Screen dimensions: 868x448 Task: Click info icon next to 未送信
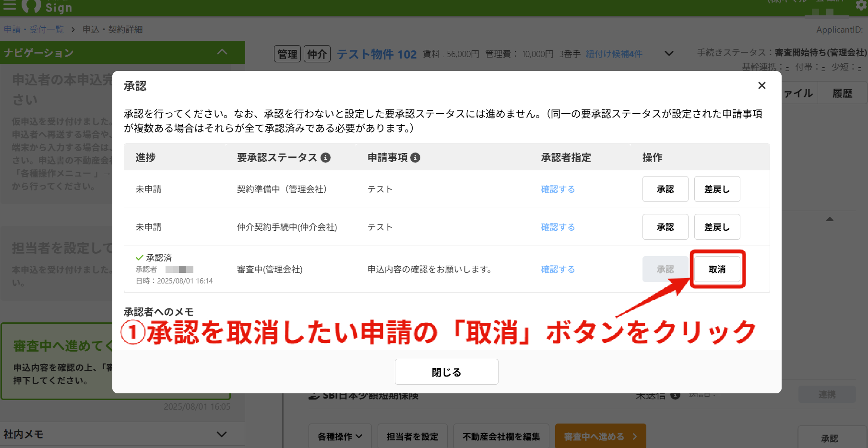(675, 396)
